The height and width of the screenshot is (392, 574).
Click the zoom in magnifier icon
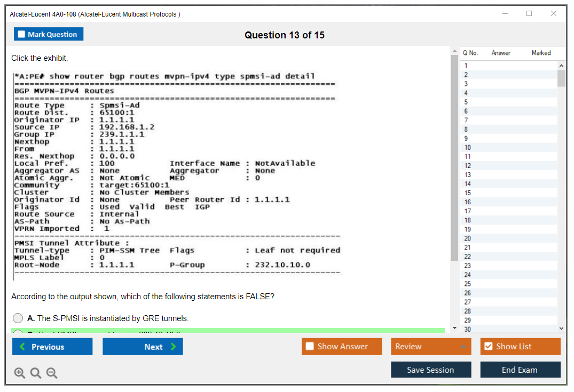point(20,373)
